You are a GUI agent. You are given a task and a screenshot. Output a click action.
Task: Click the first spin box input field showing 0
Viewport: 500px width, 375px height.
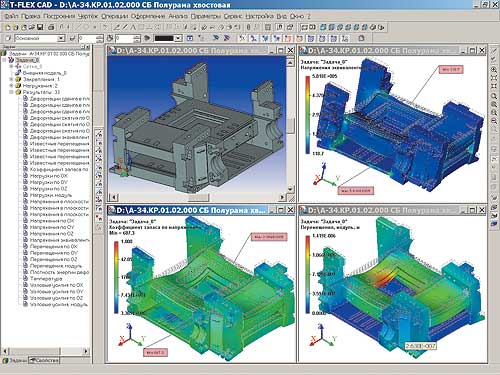tap(87, 38)
